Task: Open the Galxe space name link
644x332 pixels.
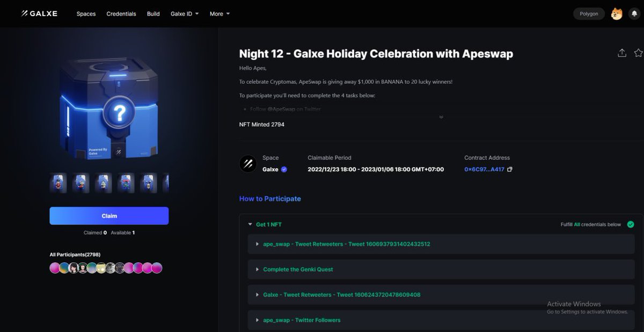Action: tap(270, 169)
